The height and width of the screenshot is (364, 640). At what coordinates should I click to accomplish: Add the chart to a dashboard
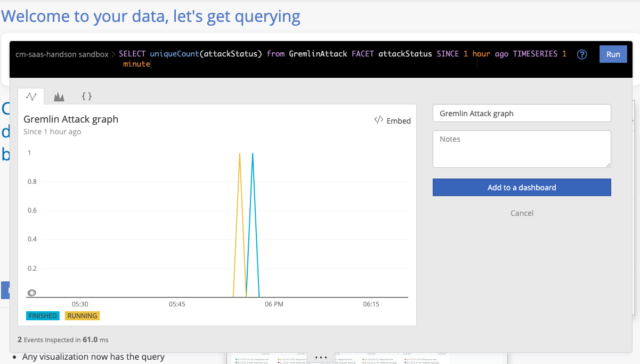coord(522,187)
